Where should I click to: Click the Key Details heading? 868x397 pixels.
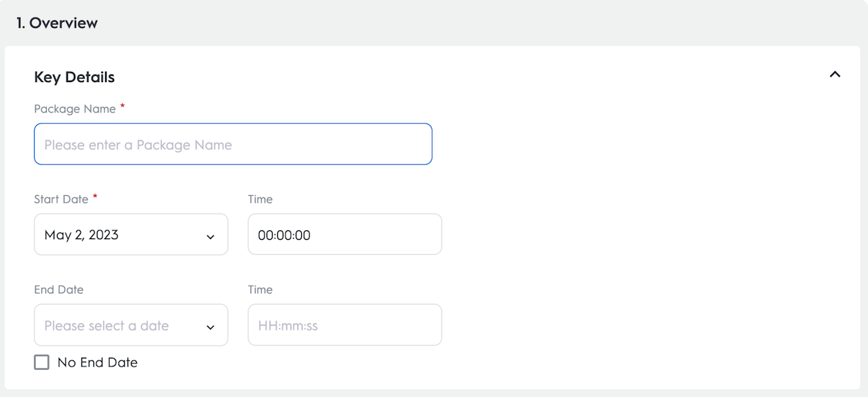point(75,77)
